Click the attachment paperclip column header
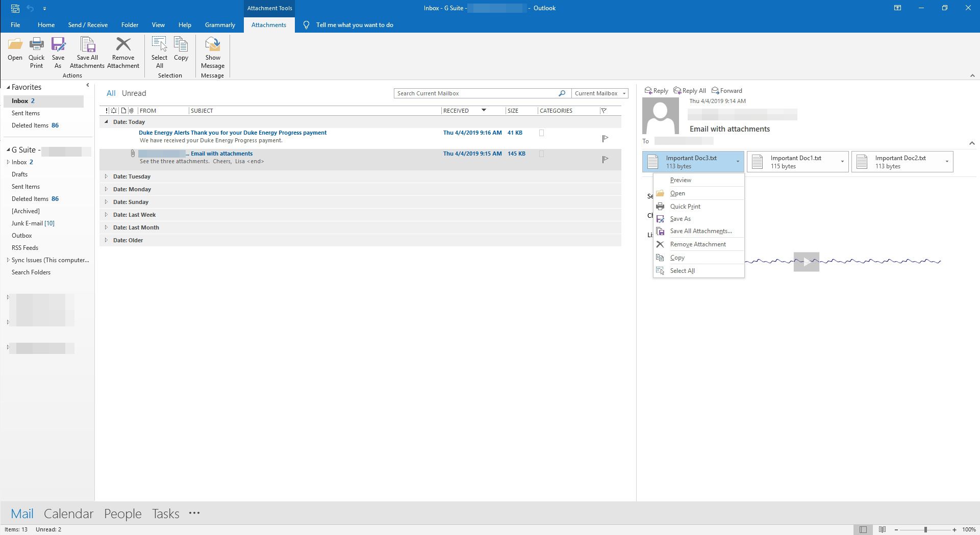The width and height of the screenshot is (980, 535). click(132, 111)
